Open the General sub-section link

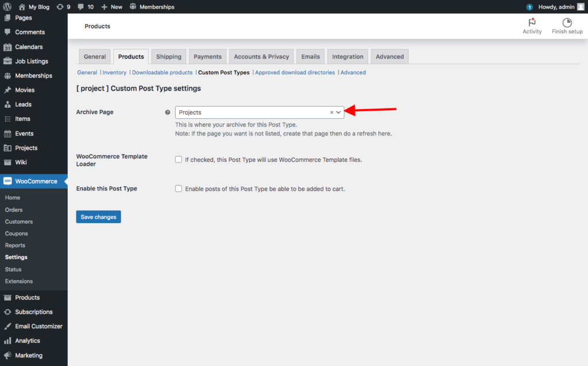click(87, 73)
